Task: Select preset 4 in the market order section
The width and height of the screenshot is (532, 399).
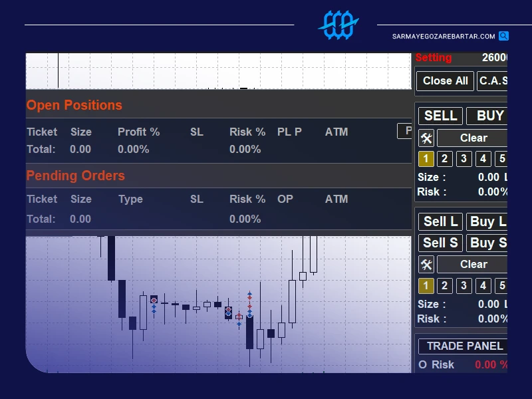Action: point(483,158)
